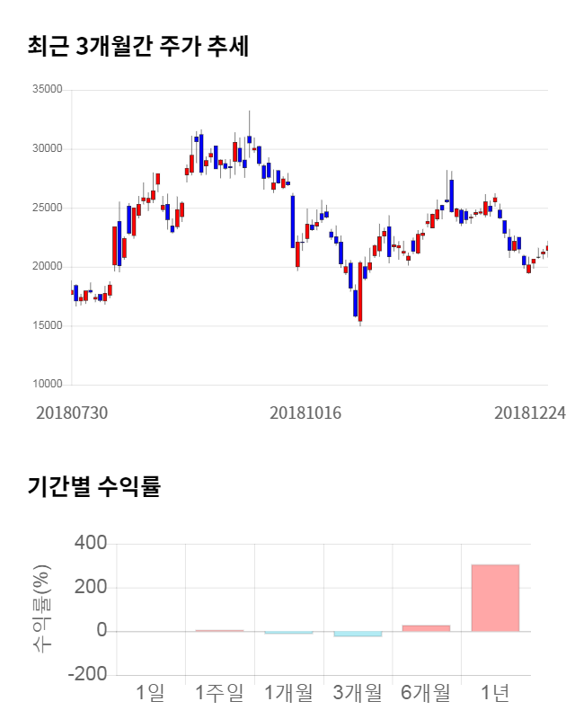Click the 20181016 date label
Viewport: 575px width, 728px height.
(x=306, y=413)
